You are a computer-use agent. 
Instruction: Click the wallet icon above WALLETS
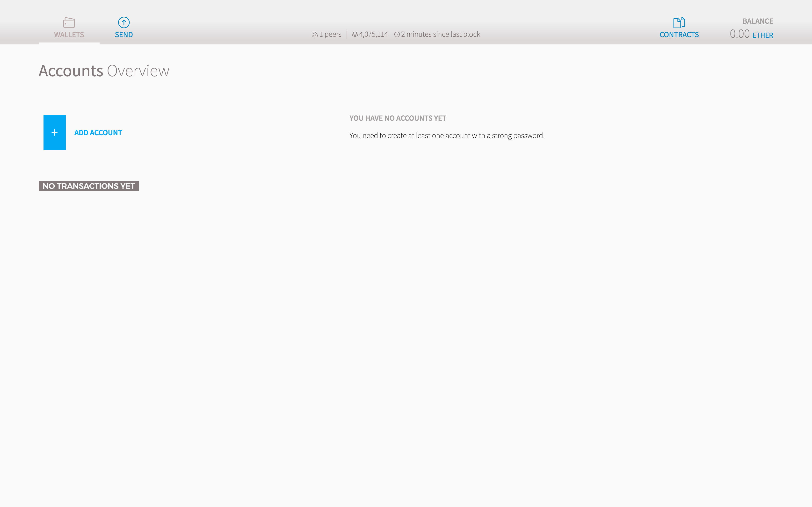[x=69, y=22]
